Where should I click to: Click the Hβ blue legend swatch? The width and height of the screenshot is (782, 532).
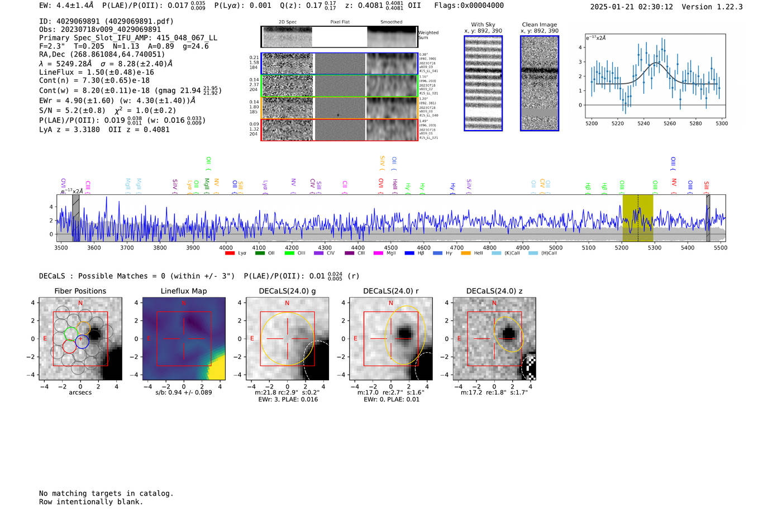click(409, 253)
